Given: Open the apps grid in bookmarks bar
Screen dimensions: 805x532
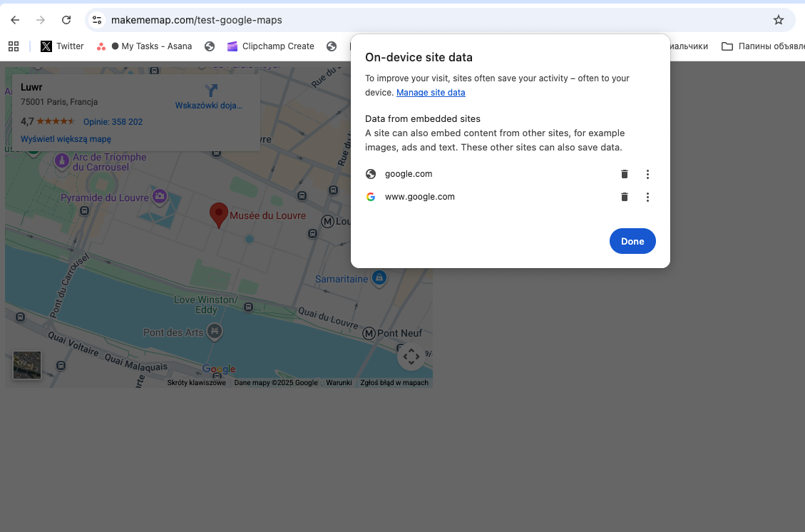Looking at the screenshot, I should pyautogui.click(x=14, y=46).
